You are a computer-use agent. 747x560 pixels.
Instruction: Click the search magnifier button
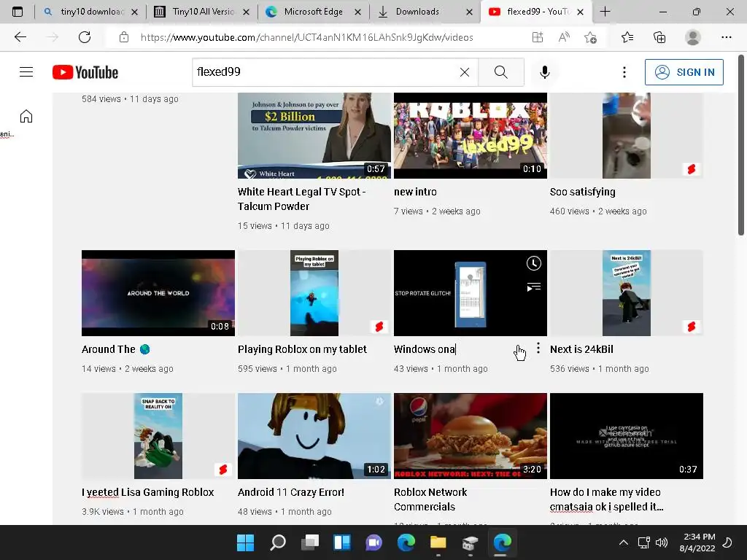500,72
